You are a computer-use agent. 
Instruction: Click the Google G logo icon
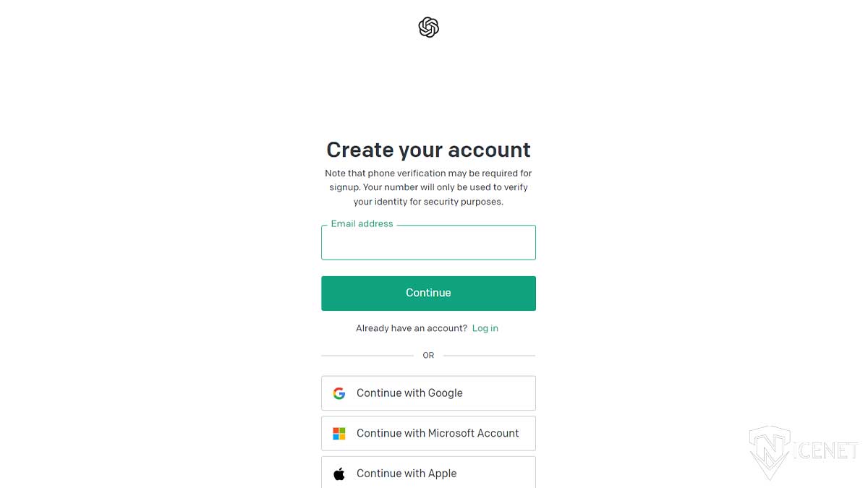click(x=339, y=393)
